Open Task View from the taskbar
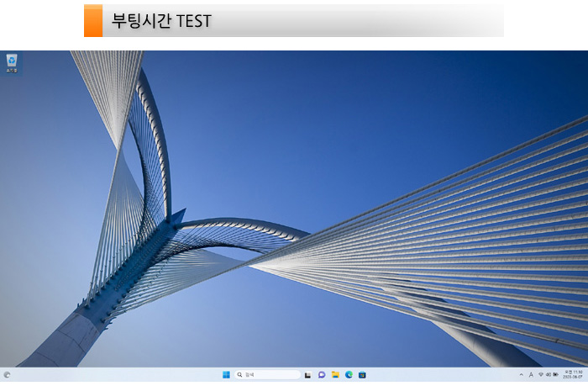The width and height of the screenshot is (588, 386). pos(308,375)
